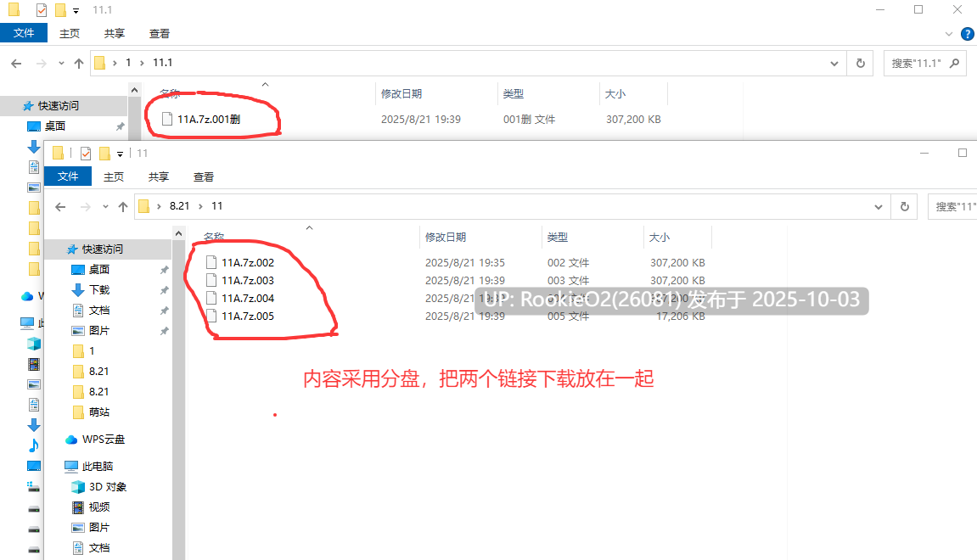Open 共享 tab in the 11 window
977x560 pixels.
[x=158, y=176]
